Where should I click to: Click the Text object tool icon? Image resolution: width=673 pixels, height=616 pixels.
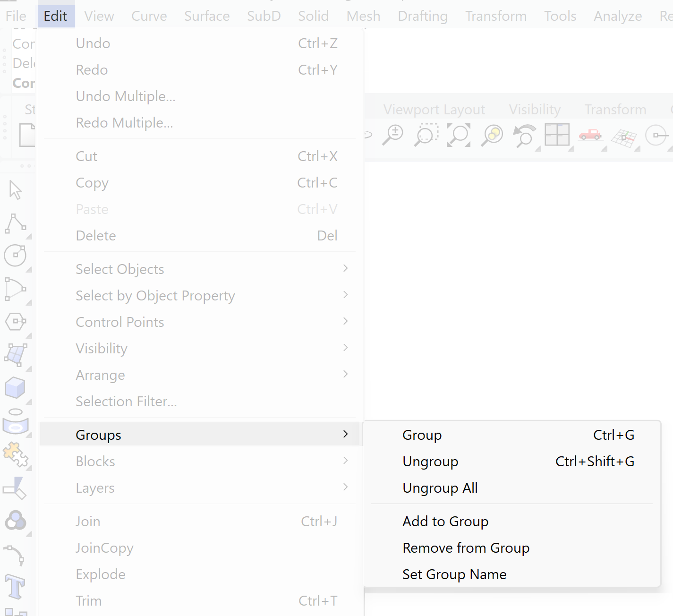[15, 587]
